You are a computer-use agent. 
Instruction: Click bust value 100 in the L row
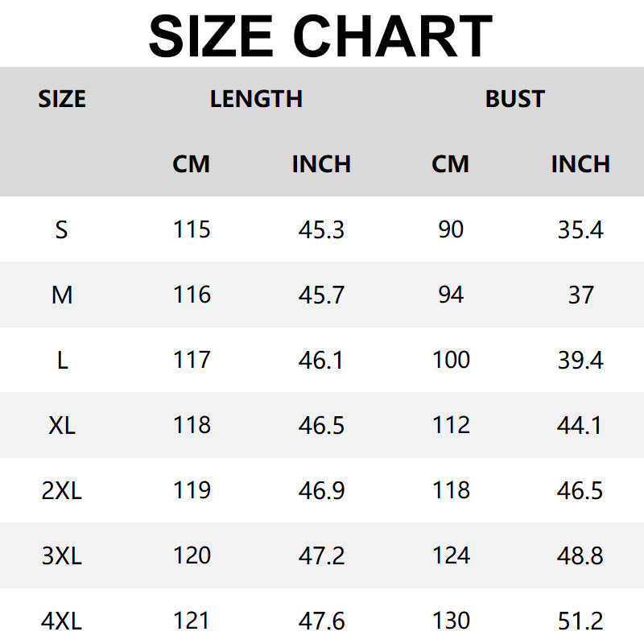[x=451, y=360]
